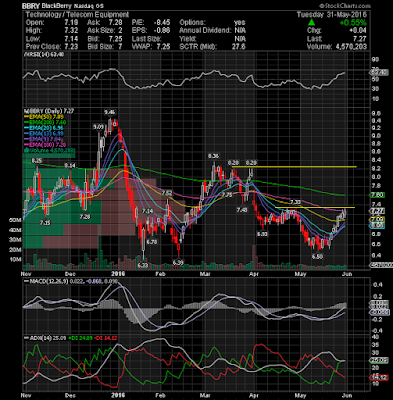The height and width of the screenshot is (400, 393).
Task: Click the Options value yes
Action: click(x=240, y=23)
